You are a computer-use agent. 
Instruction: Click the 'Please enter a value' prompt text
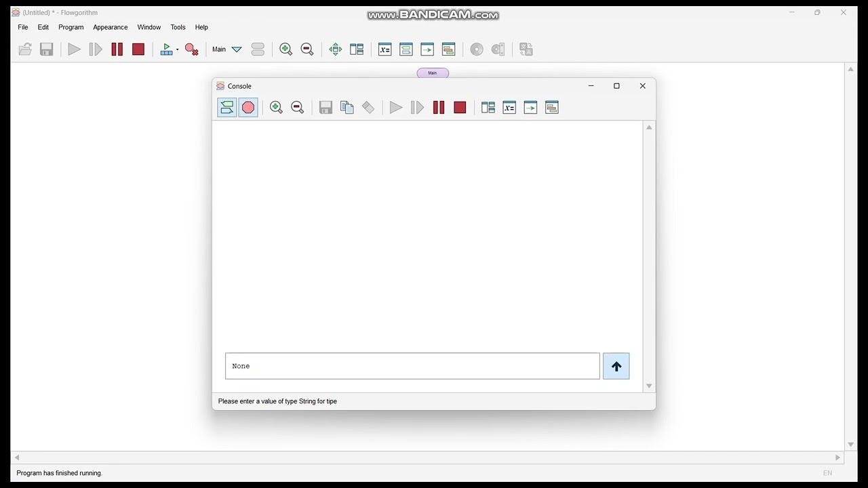(277, 401)
